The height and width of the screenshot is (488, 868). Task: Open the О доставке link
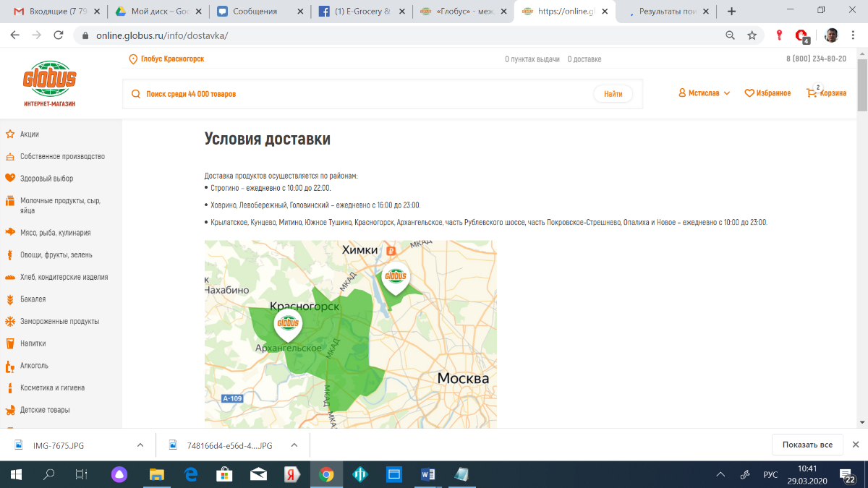coord(584,59)
